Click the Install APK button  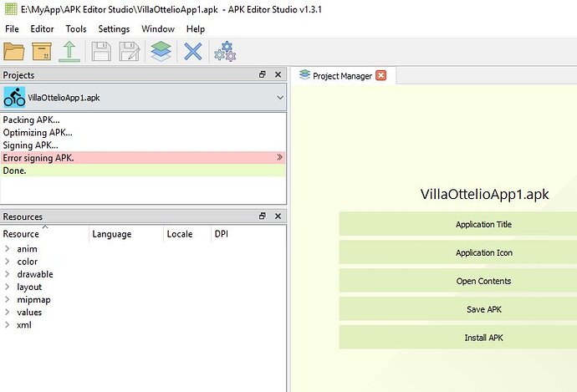[457, 337]
